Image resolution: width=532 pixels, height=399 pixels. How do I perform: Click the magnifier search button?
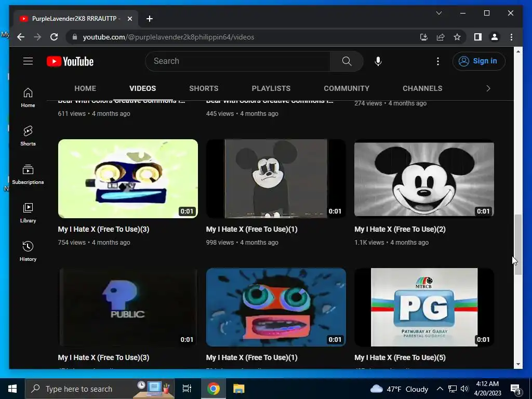pos(347,61)
